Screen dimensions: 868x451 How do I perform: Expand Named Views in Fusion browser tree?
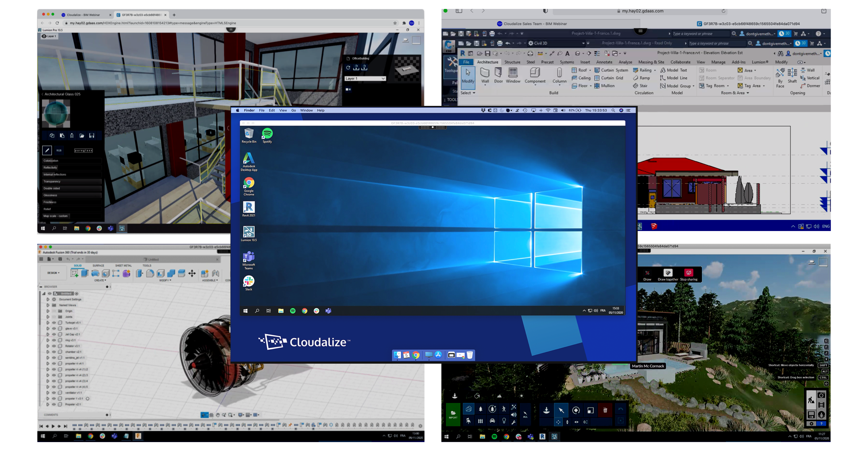click(48, 305)
